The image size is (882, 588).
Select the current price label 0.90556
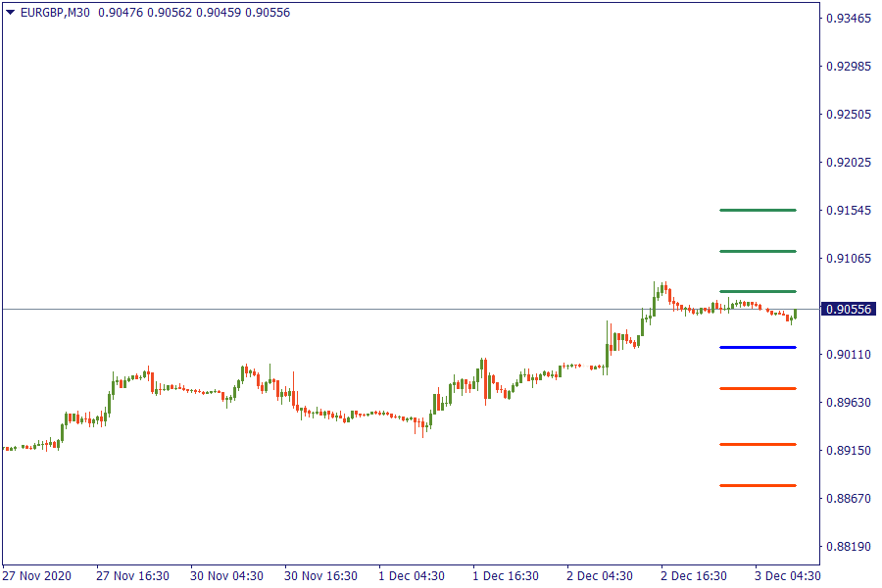(849, 309)
